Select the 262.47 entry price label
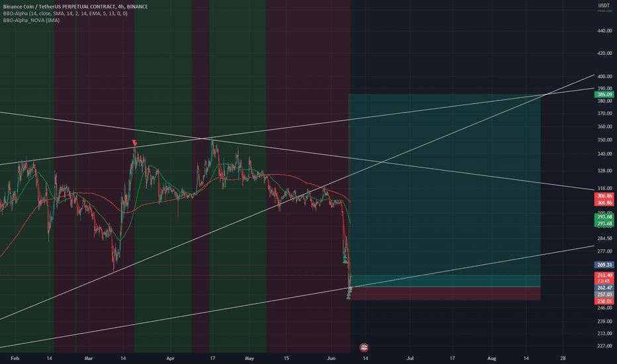The width and height of the screenshot is (617, 364). (604, 288)
